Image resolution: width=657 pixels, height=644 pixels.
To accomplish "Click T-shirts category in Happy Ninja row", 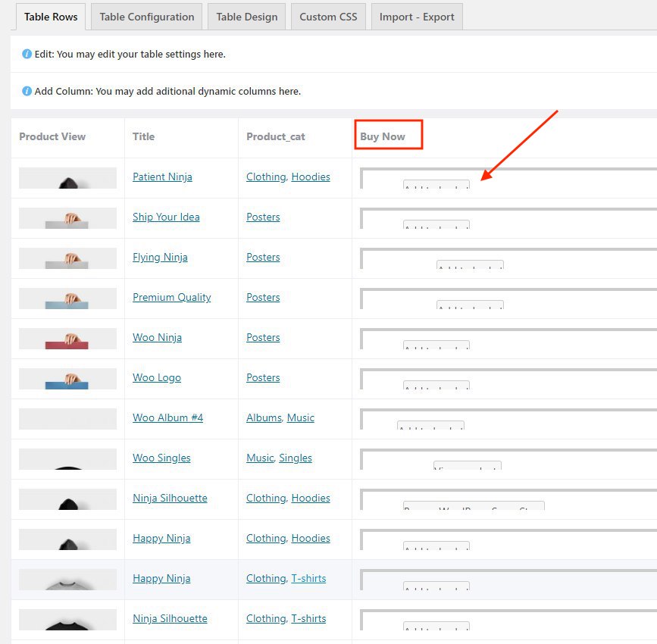I will click(308, 578).
